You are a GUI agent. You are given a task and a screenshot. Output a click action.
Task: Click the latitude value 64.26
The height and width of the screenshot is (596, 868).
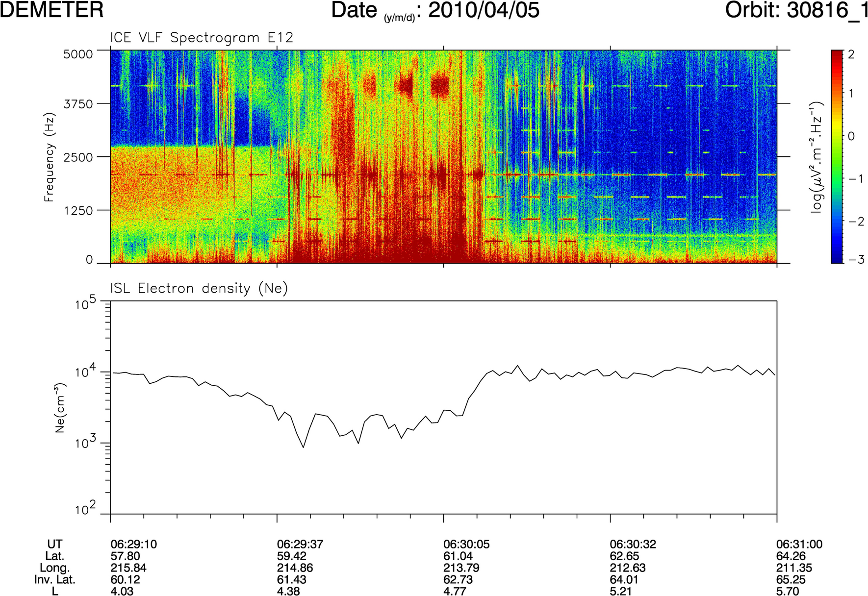point(791,556)
